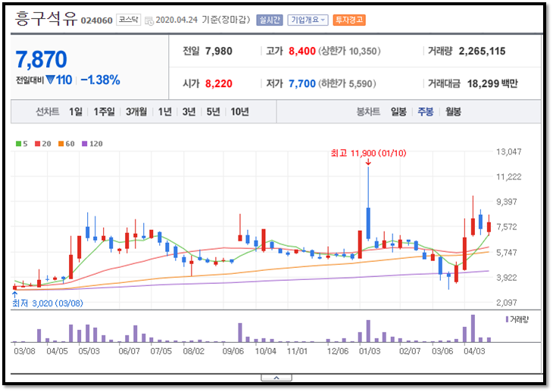Click the 최고 11,900 (01/10) high marker

tap(369, 153)
